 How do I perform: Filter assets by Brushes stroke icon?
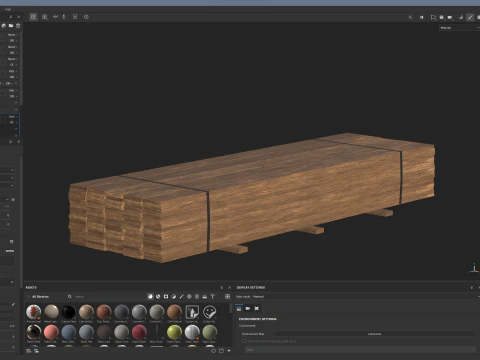click(x=182, y=296)
